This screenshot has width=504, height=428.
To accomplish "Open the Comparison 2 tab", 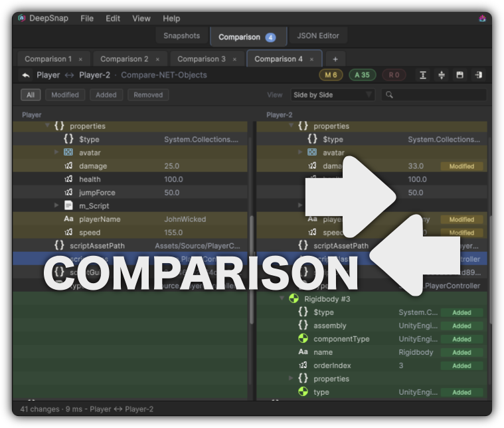I will (124, 59).
